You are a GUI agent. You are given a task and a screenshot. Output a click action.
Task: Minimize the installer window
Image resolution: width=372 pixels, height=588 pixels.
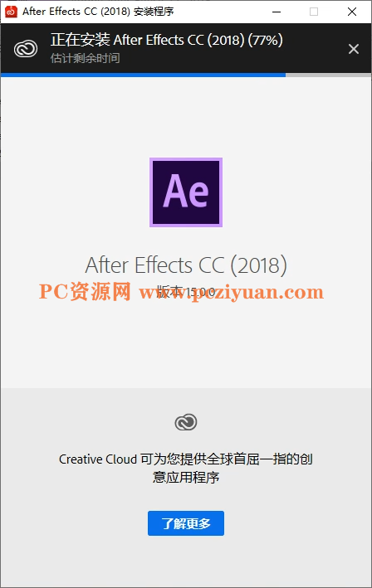tap(277, 12)
